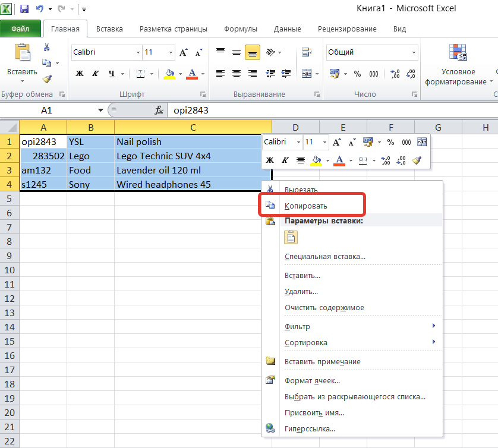Click the Save icon in quick access toolbar
The width and height of the screenshot is (498, 448).
[x=24, y=8]
